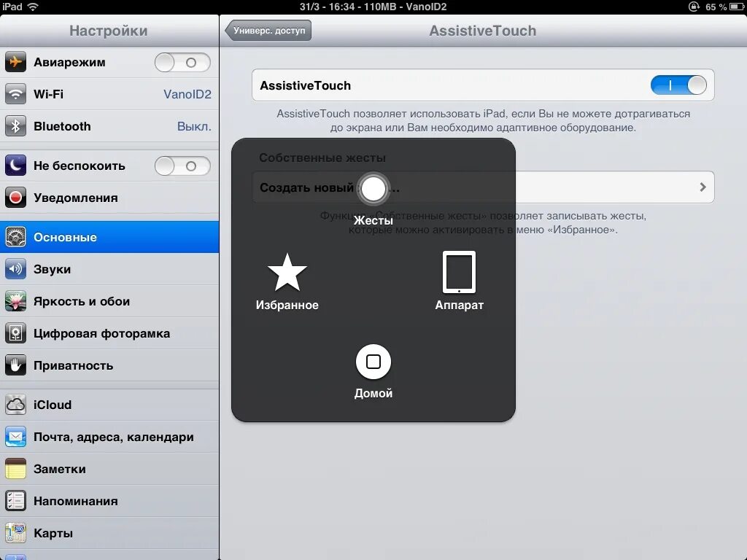Tap the Напоминания checklist icon
This screenshot has height=560, width=747.
15,501
